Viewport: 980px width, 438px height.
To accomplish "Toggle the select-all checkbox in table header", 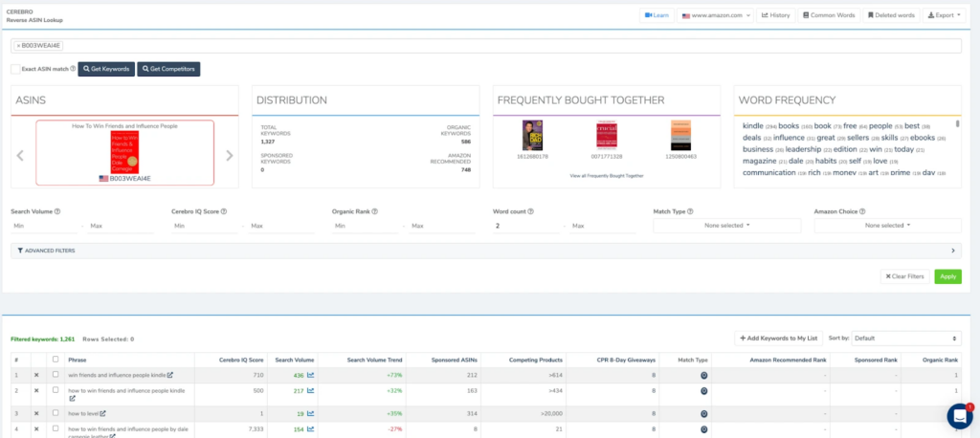I will [56, 360].
